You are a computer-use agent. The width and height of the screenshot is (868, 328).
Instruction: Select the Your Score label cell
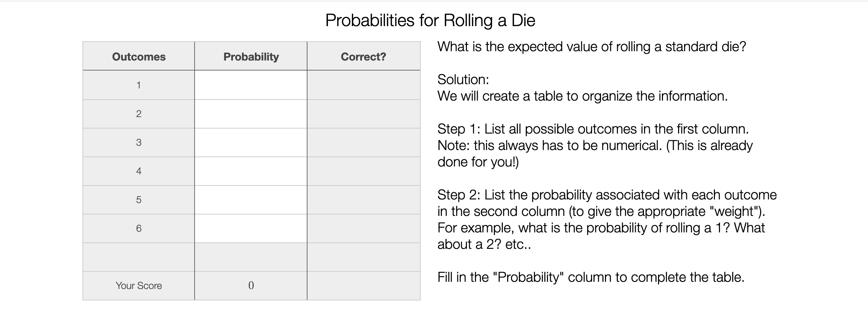coord(139,286)
